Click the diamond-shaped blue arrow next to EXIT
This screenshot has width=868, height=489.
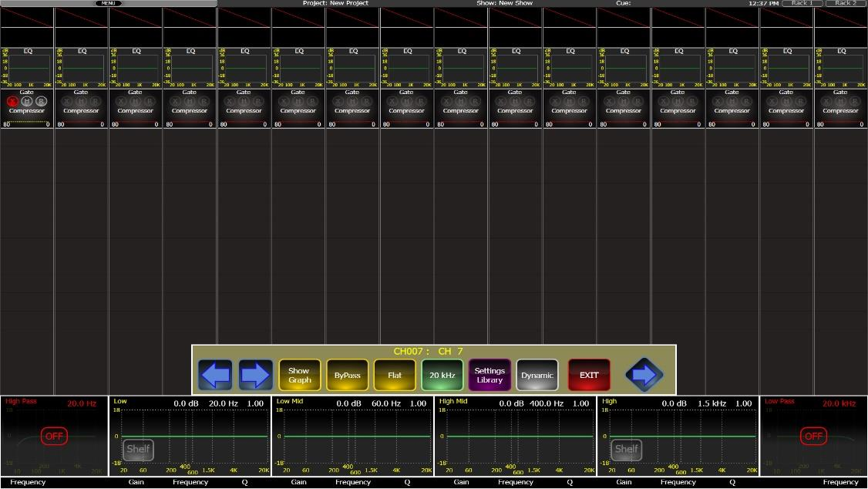[644, 375]
